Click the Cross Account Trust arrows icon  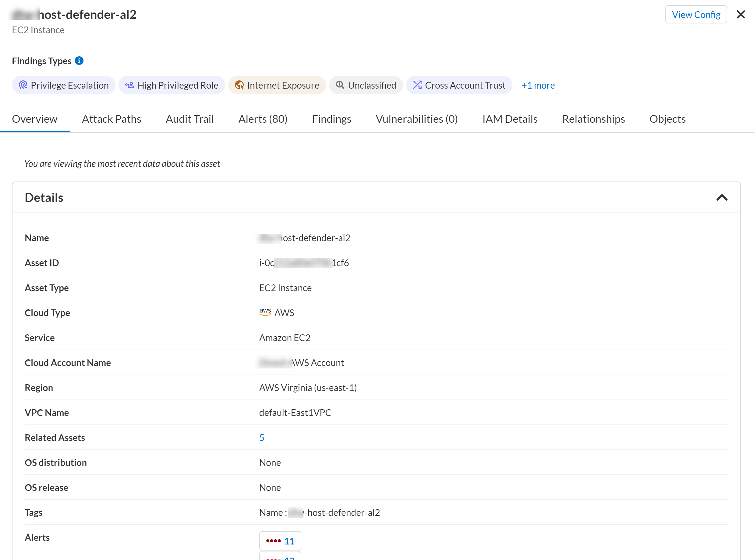pyautogui.click(x=417, y=85)
